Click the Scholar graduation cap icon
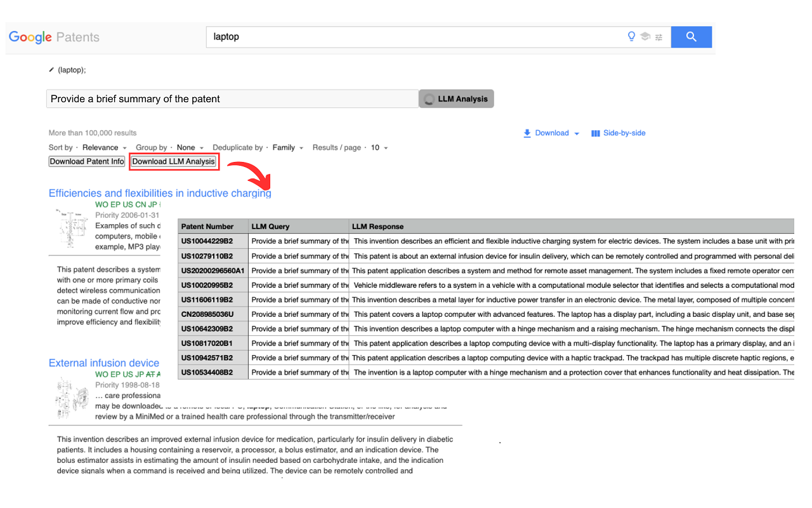The height and width of the screenshot is (508, 812). 645,37
